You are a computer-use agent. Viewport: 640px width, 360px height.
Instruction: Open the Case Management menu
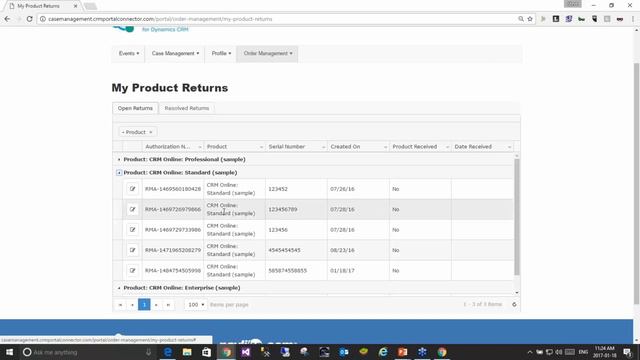click(x=175, y=53)
